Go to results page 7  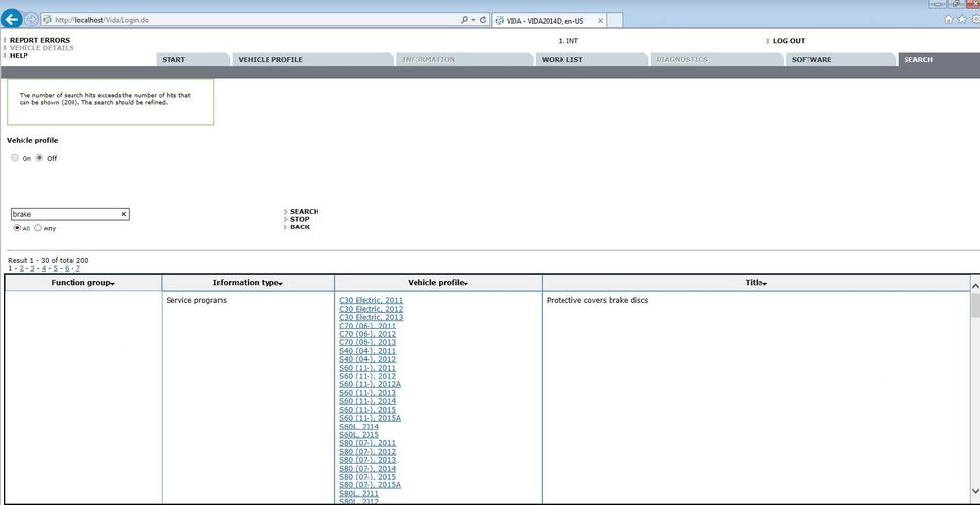[x=77, y=268]
